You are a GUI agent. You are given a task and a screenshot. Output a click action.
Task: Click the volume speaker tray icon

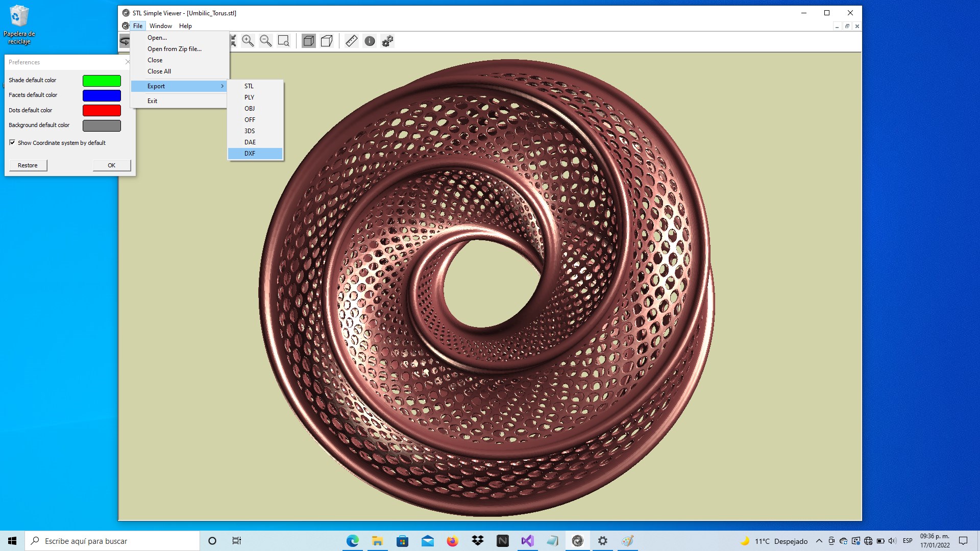[x=892, y=541]
